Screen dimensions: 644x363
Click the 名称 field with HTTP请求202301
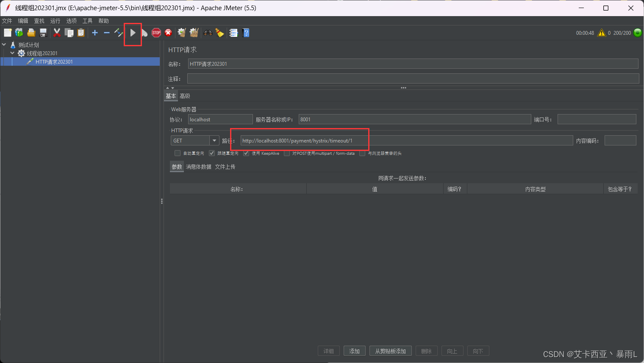pos(413,64)
